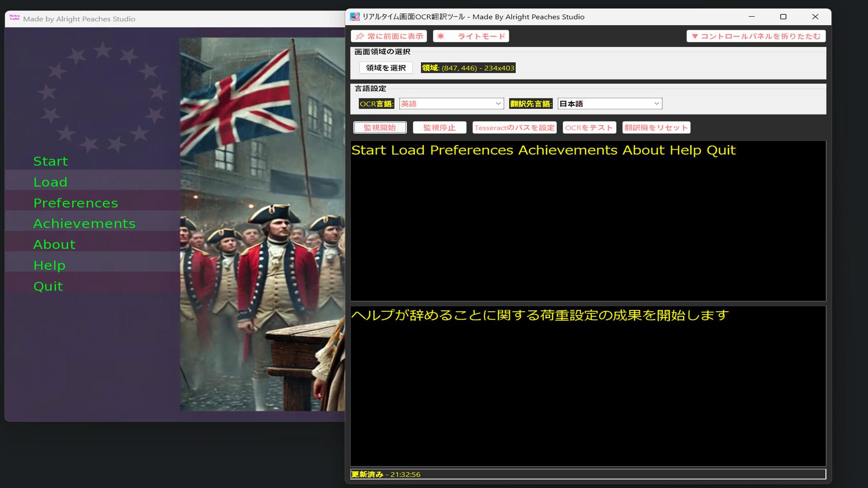Screen dimensions: 868x488
Task: Stop monitoring with 監視停止
Action: tap(440, 127)
